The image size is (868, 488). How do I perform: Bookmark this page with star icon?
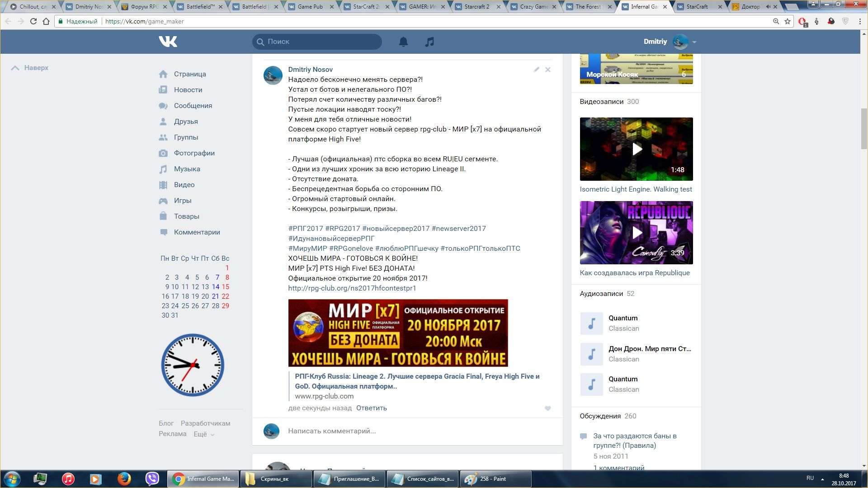(788, 21)
